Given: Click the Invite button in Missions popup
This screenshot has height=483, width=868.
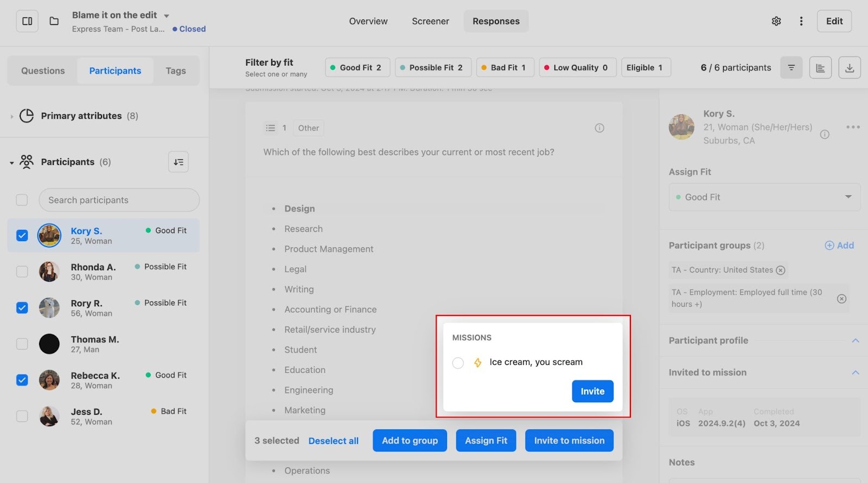Looking at the screenshot, I should pyautogui.click(x=592, y=391).
